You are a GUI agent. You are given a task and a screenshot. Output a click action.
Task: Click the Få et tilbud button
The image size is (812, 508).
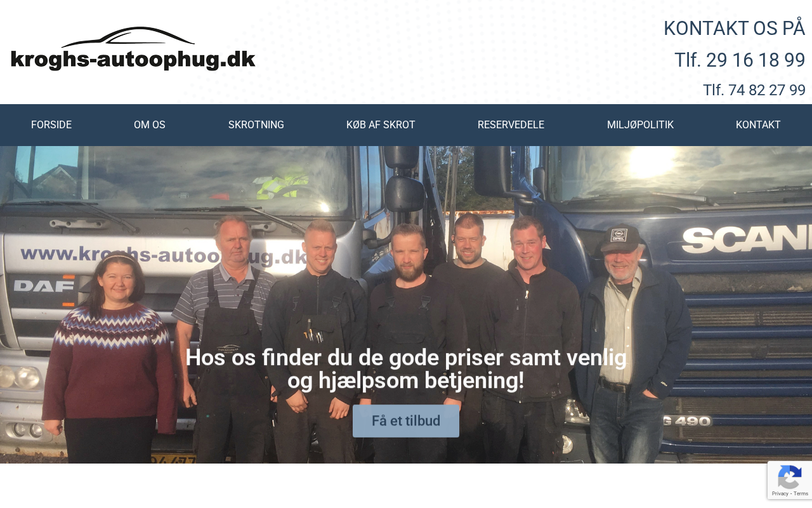coord(406,421)
